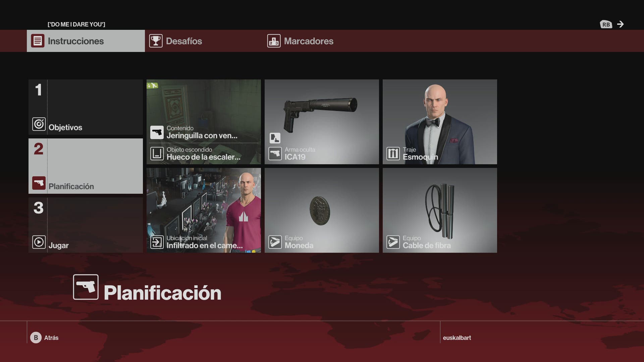The height and width of the screenshot is (362, 644).
Task: Click the Marcadores leaderboard icon
Action: pyautogui.click(x=274, y=41)
